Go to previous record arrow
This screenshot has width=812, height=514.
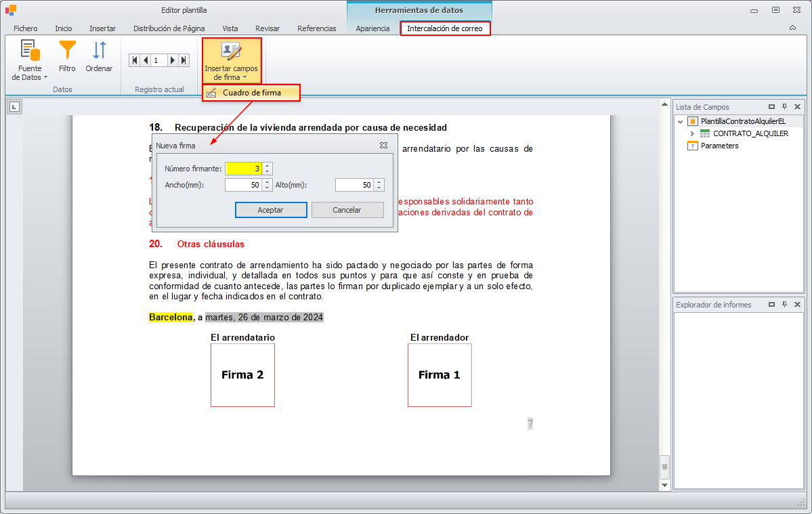click(146, 60)
